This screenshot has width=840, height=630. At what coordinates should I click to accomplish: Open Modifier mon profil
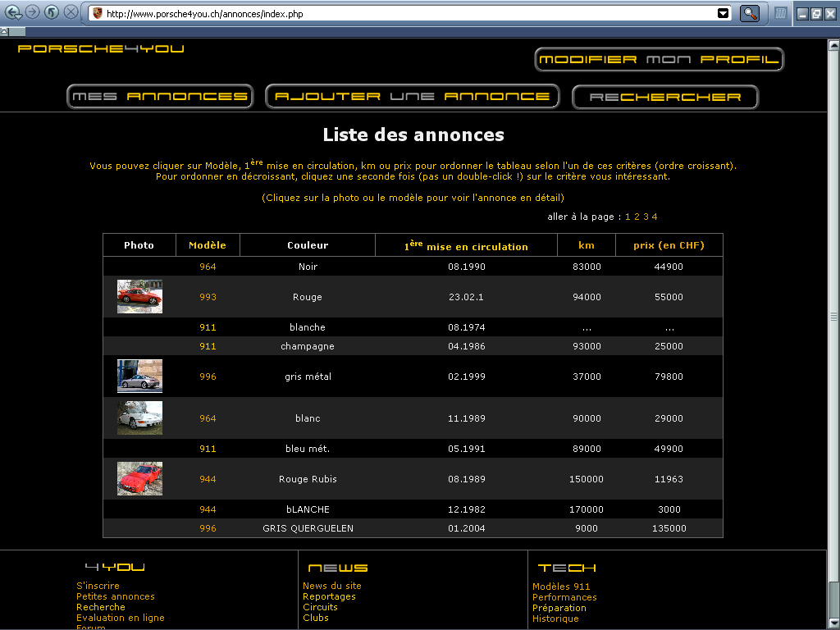click(x=659, y=59)
